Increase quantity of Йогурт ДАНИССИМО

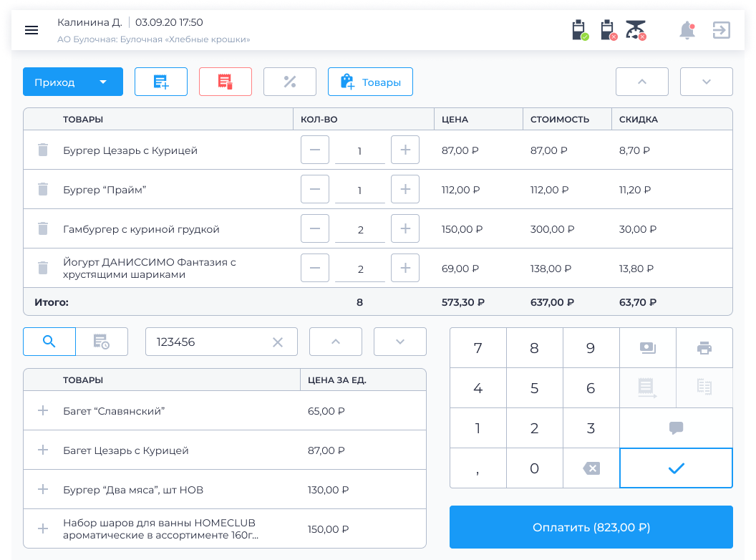[x=405, y=268]
